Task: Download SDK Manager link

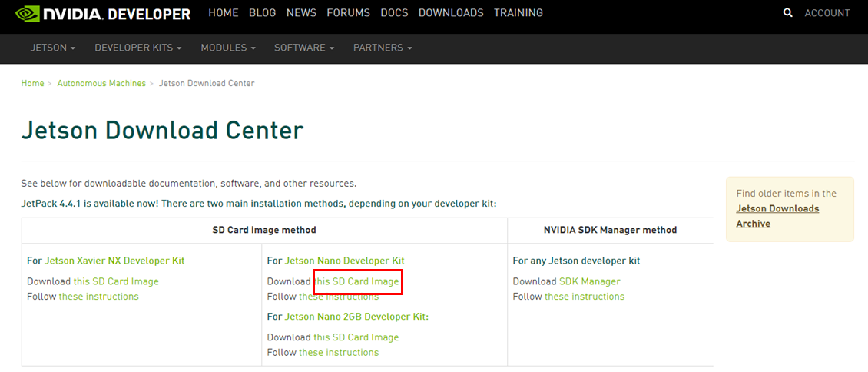Action: [590, 281]
